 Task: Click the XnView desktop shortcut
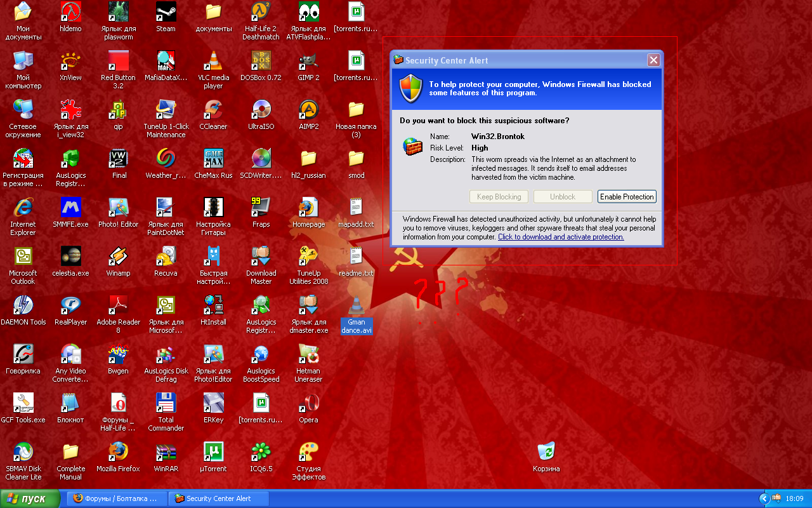[70, 60]
